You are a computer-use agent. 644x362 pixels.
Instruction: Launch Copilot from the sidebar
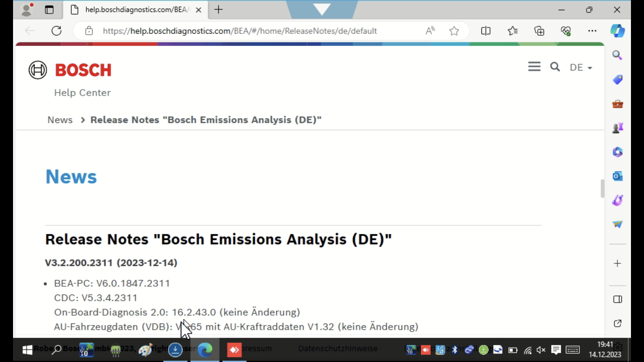coord(617,31)
